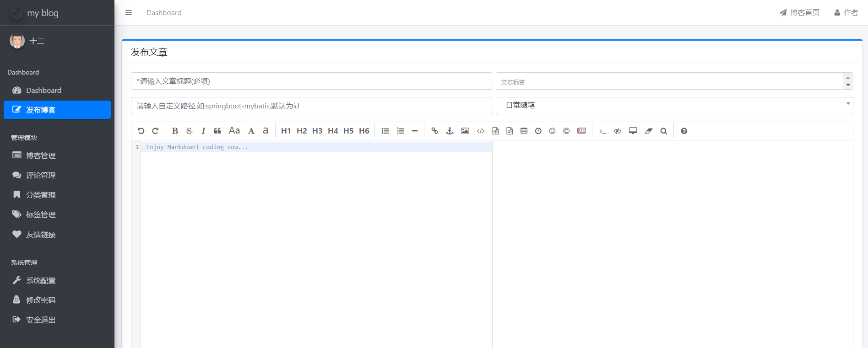Apply strikethrough formatting
Image resolution: width=868 pixels, height=348 pixels.
189,131
